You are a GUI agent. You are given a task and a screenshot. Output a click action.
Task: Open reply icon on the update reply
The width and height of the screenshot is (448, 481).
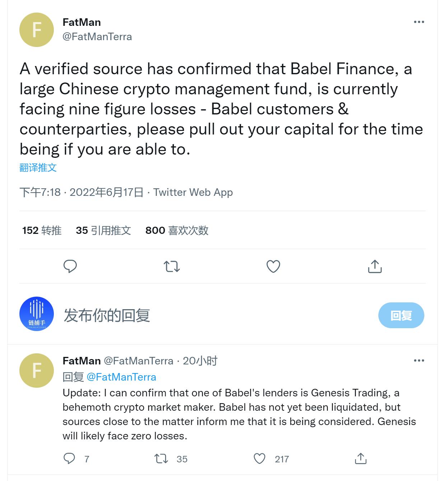69,458
